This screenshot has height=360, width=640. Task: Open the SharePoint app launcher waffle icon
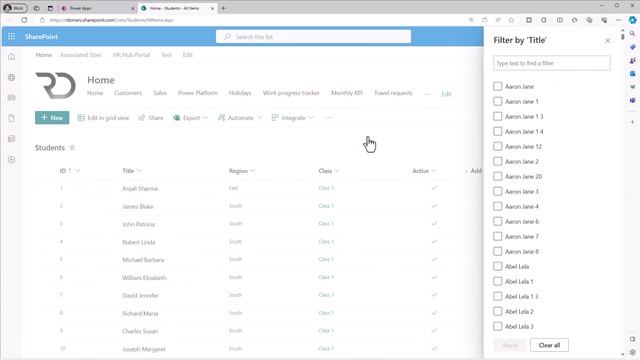(11, 36)
